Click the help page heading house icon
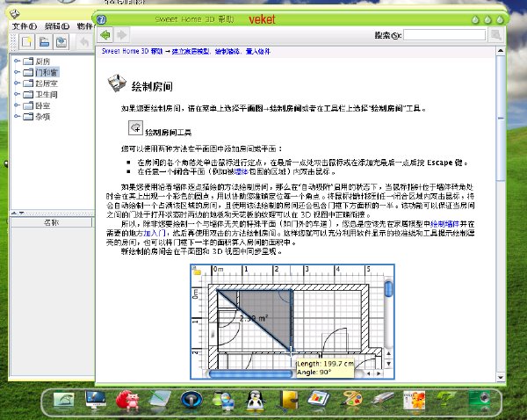527x420 pixels. 117,83
